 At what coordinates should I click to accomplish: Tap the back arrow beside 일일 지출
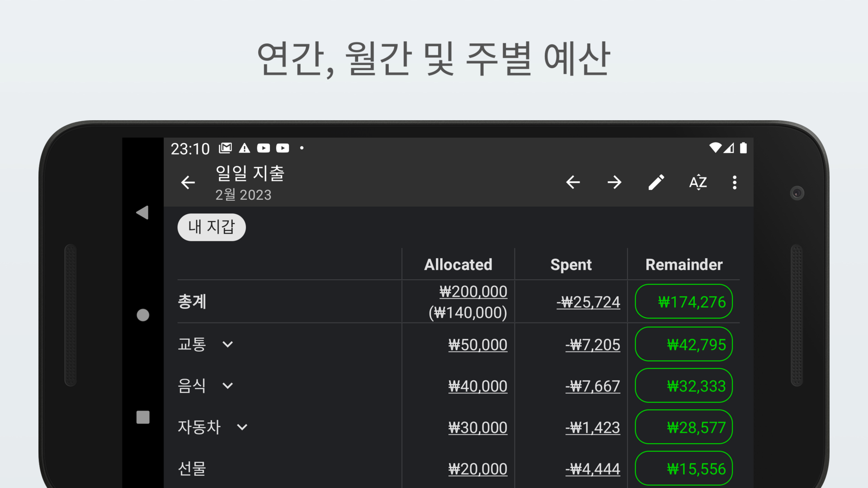point(188,183)
